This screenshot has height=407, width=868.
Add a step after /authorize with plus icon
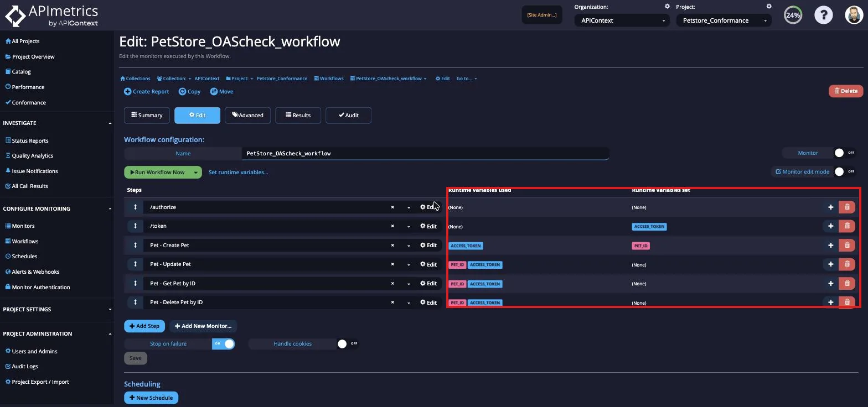pos(830,207)
